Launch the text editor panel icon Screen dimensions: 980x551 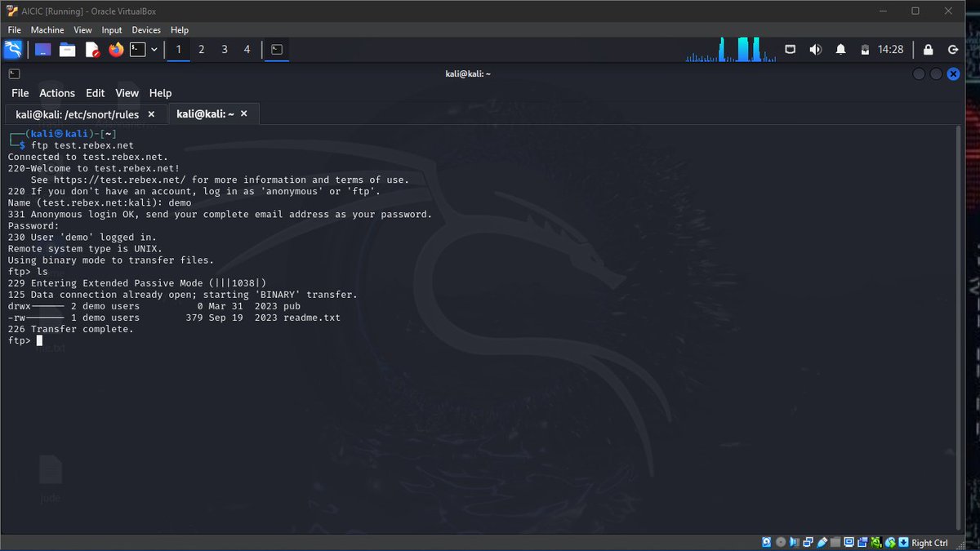click(91, 50)
